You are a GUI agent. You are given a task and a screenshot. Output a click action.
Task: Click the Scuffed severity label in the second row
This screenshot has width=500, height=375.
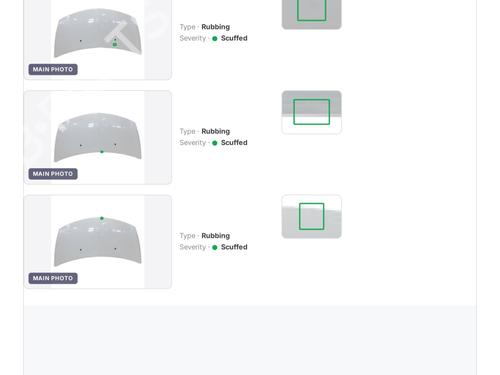[x=234, y=143]
